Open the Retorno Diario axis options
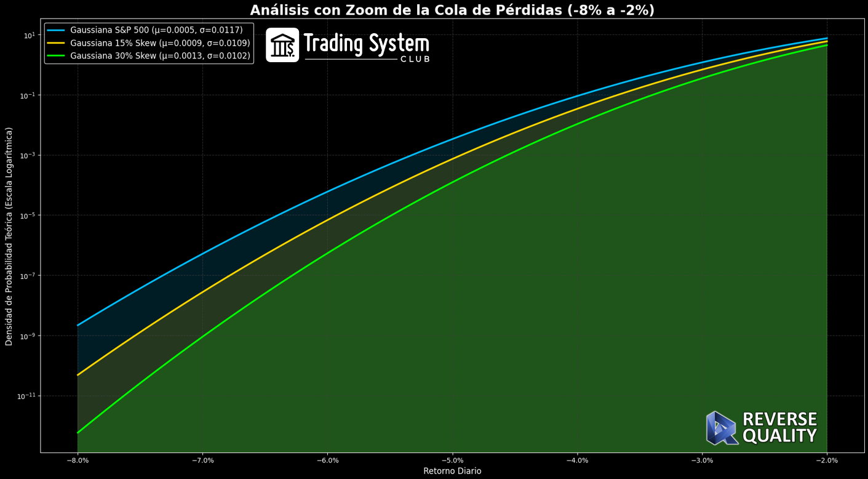 [452, 471]
